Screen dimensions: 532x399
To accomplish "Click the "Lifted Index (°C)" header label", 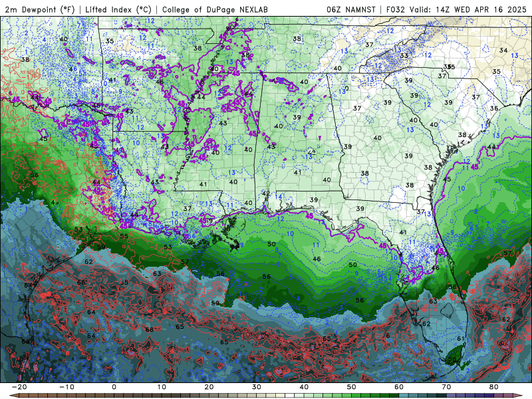I will [118, 10].
